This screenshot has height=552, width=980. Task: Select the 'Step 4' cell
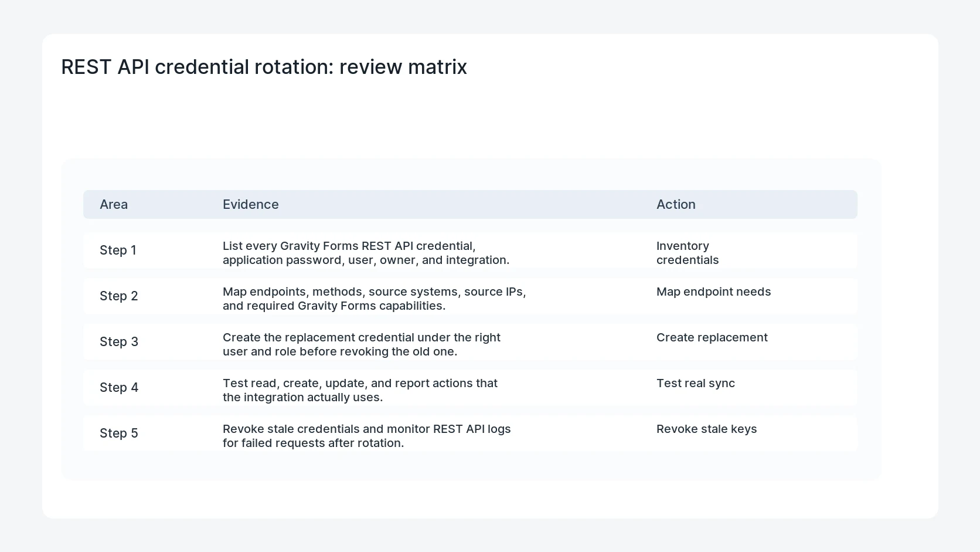119,388
